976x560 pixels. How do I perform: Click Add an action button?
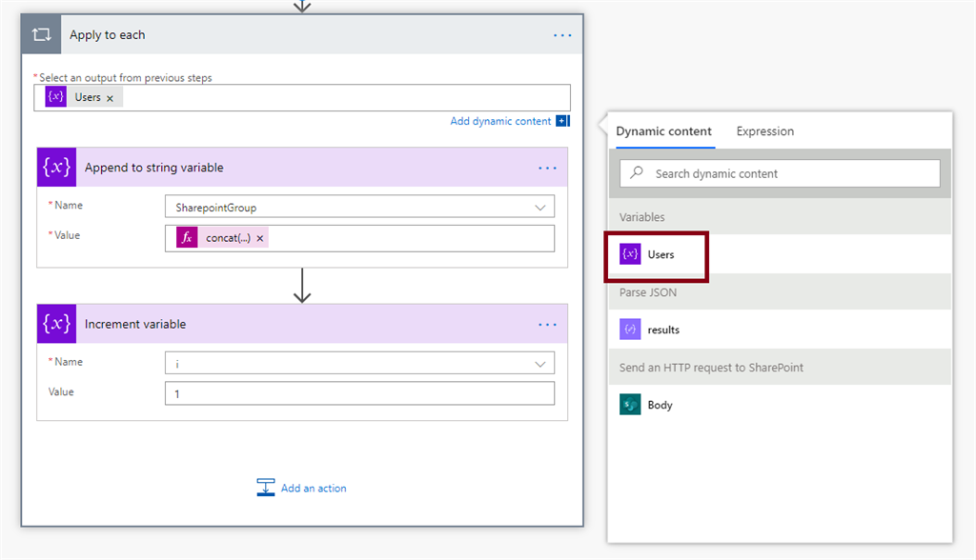302,488
